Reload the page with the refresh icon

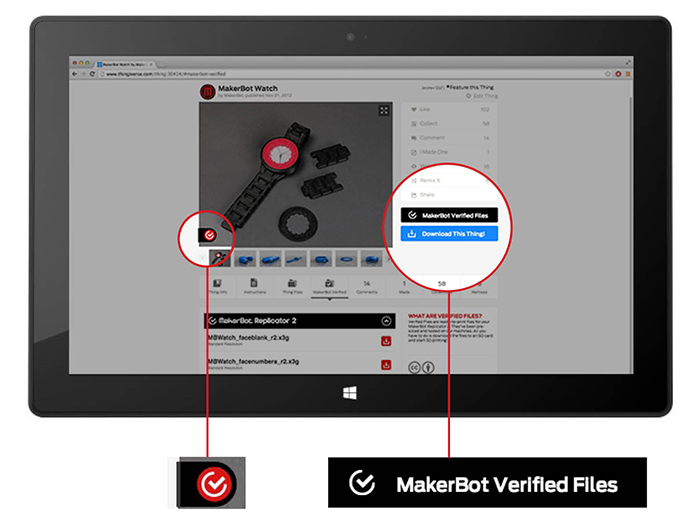pos(92,74)
